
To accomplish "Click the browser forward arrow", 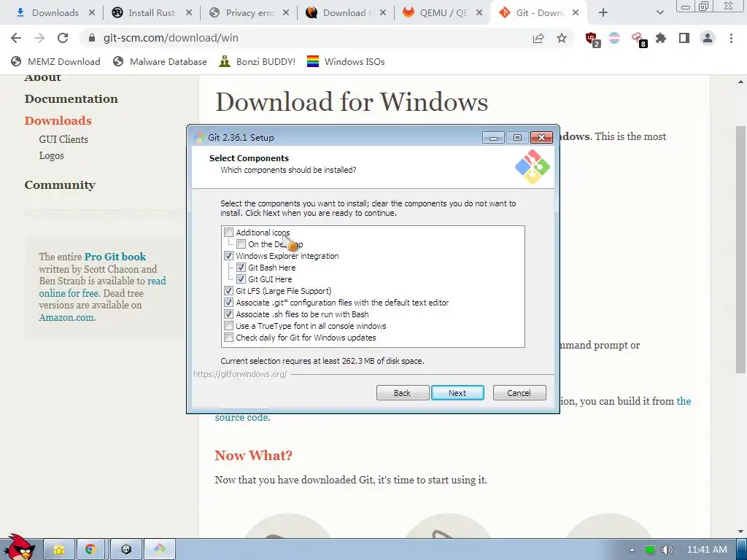I will (x=39, y=38).
